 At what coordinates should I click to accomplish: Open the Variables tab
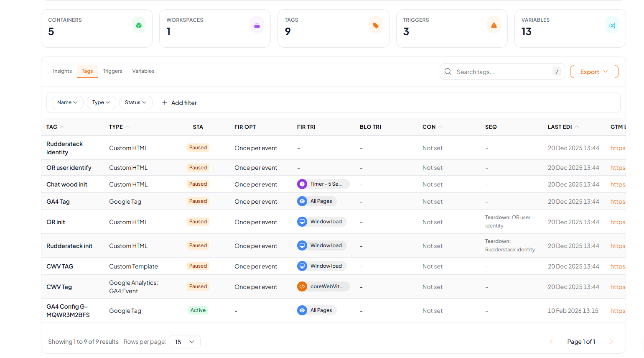pos(143,71)
